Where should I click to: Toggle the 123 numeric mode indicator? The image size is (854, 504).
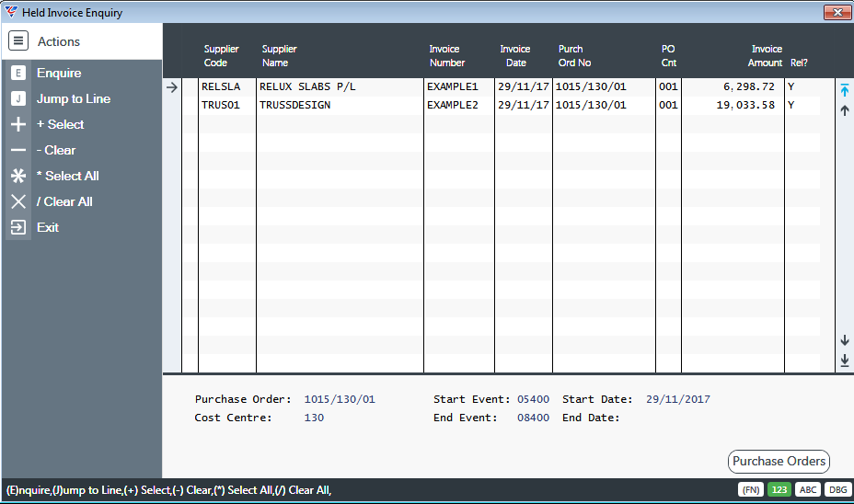point(779,490)
